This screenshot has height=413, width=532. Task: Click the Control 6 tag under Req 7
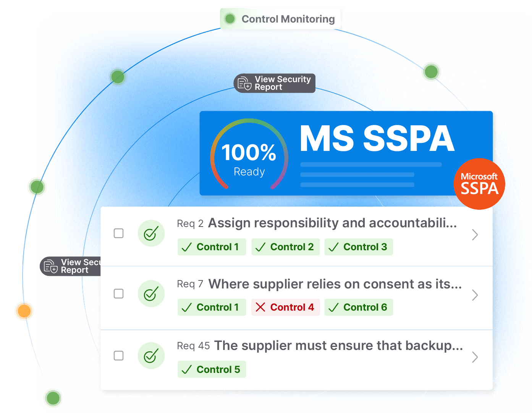[358, 307]
